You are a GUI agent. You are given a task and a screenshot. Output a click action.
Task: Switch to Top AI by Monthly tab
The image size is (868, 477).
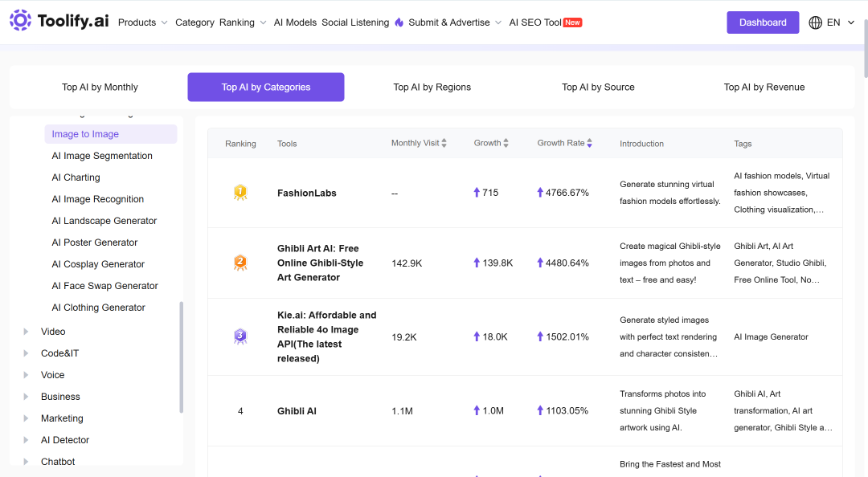click(x=100, y=87)
